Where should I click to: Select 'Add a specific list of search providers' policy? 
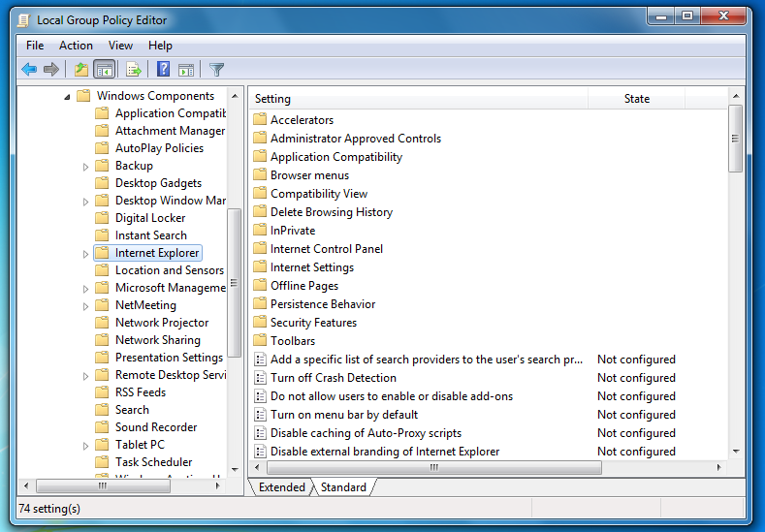pos(427,360)
